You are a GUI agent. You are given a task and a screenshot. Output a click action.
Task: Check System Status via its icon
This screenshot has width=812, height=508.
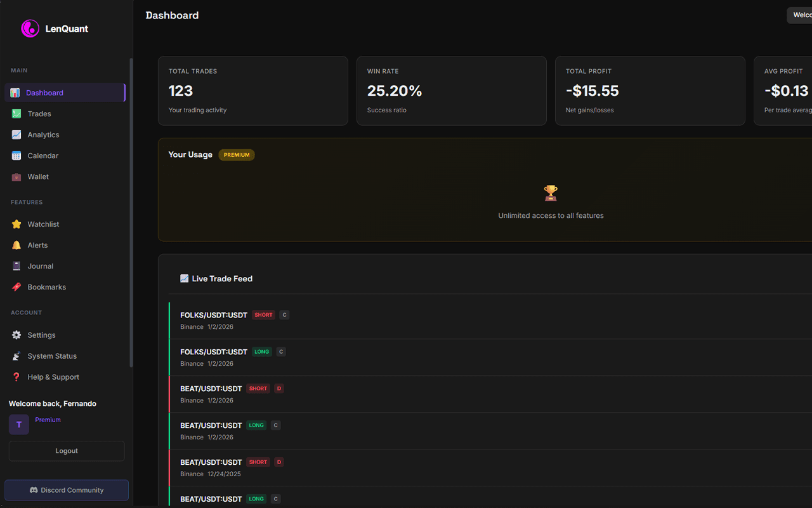15,356
